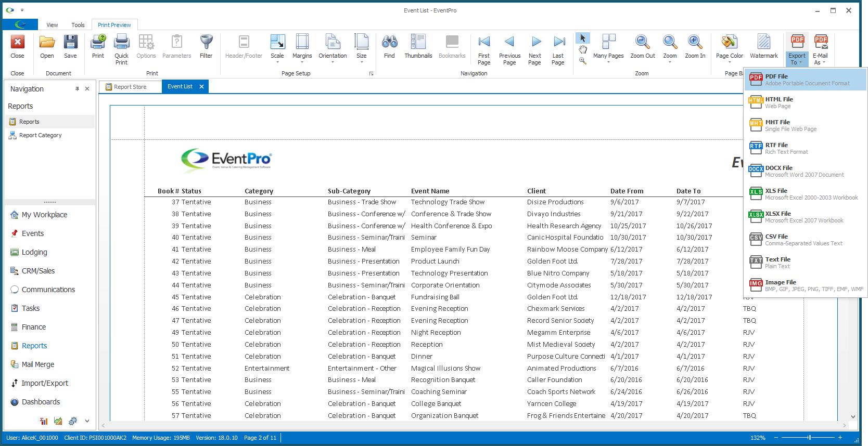The image size is (868, 446).
Task: Adjust the zoom slider in status bar
Action: click(809, 438)
